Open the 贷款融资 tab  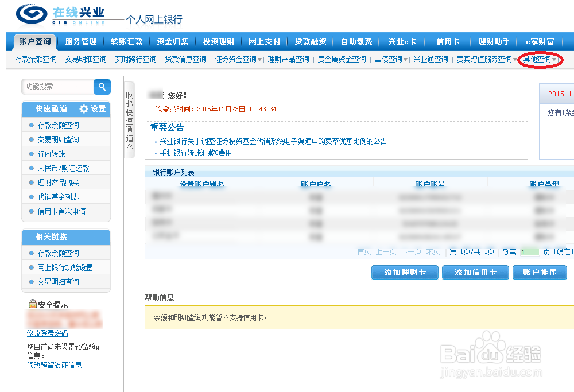(311, 42)
